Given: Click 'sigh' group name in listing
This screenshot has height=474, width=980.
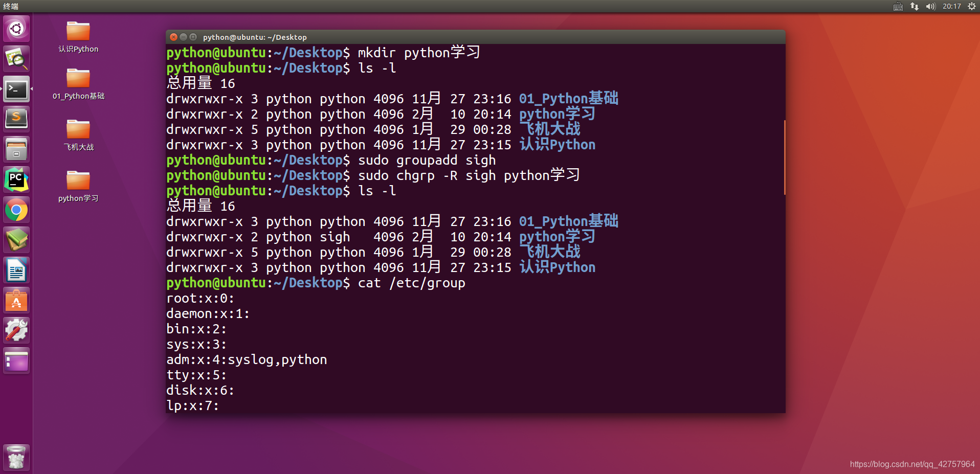Looking at the screenshot, I should click(x=335, y=237).
